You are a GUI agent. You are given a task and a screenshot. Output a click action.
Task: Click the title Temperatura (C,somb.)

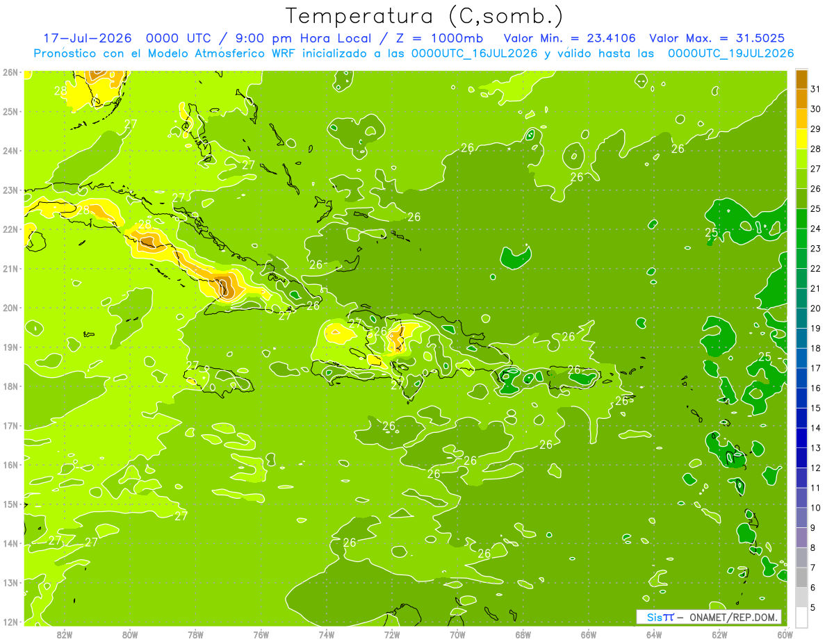click(425, 16)
